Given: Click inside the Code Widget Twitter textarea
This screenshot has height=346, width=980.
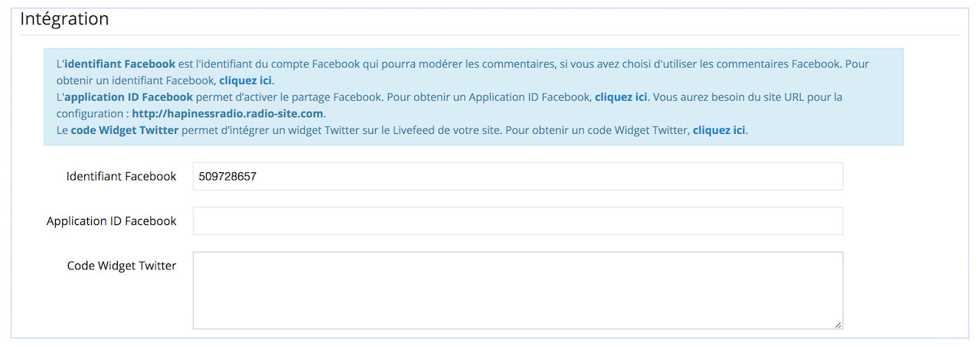Looking at the screenshot, I should click(x=518, y=291).
